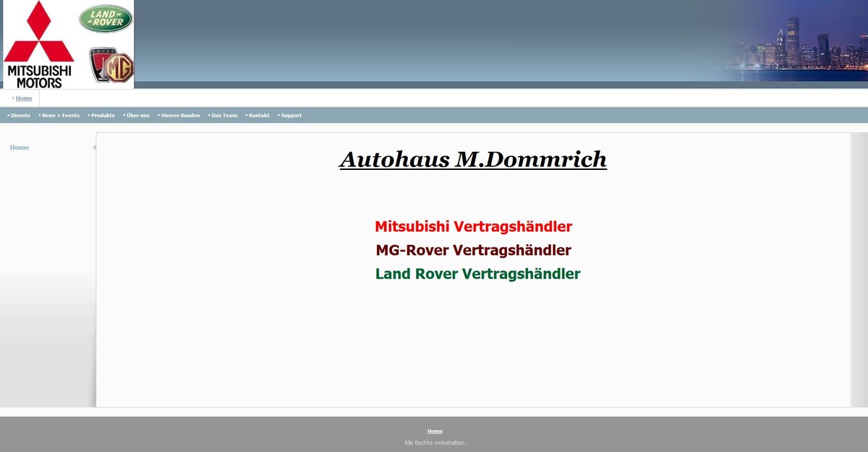868x452 pixels.
Task: Click the Alle Rechte vorbehalten footer text
Action: coord(435,443)
